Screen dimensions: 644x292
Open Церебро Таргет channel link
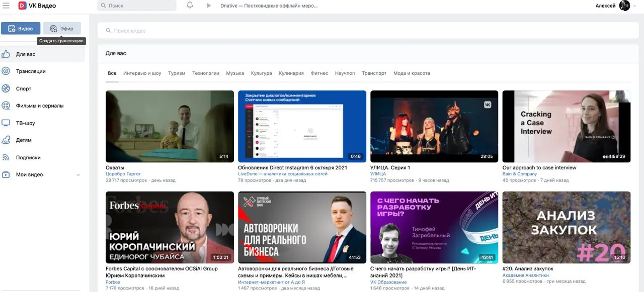click(x=123, y=174)
